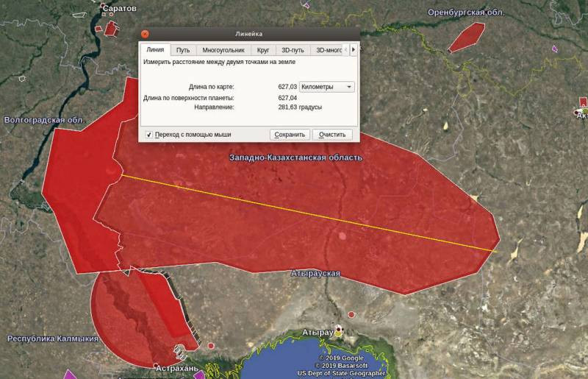Open the partially hidden 3D-многоугольник tab
Screen dimensions: 588x379
[329, 50]
